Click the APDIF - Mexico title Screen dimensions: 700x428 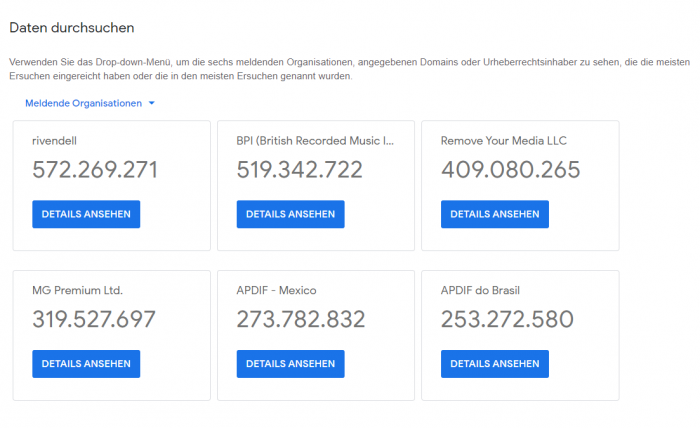pos(276,291)
